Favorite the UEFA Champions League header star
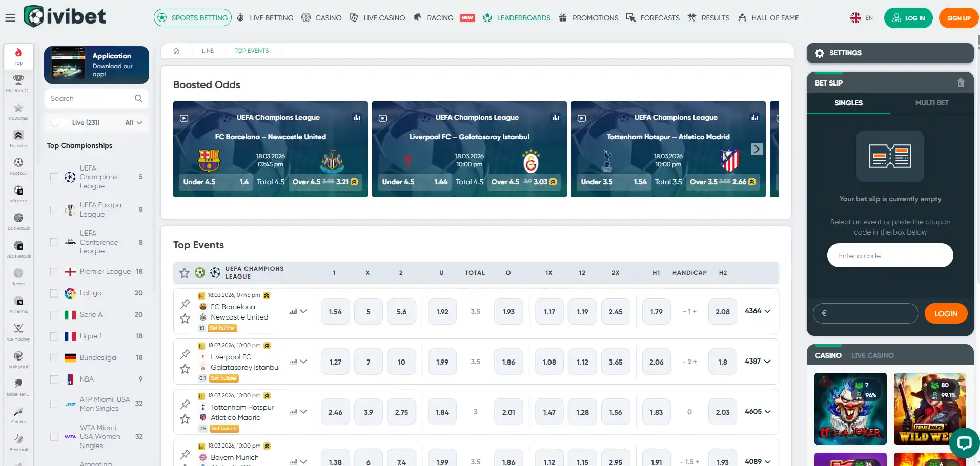The width and height of the screenshot is (980, 466). click(x=185, y=273)
